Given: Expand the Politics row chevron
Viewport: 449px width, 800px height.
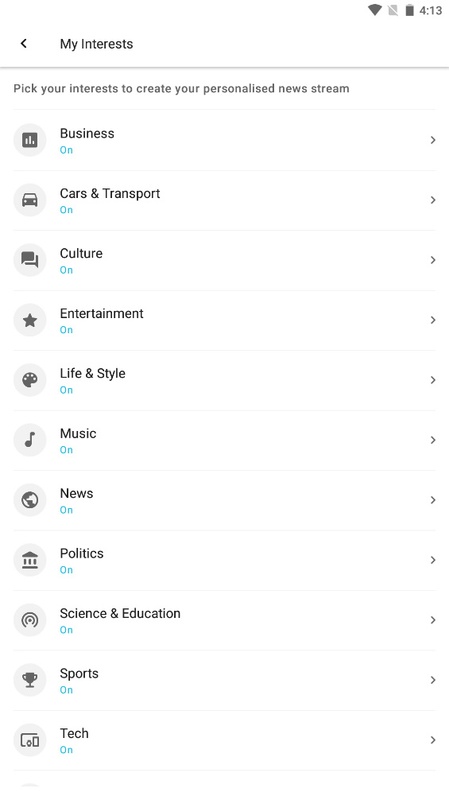Looking at the screenshot, I should click(433, 560).
